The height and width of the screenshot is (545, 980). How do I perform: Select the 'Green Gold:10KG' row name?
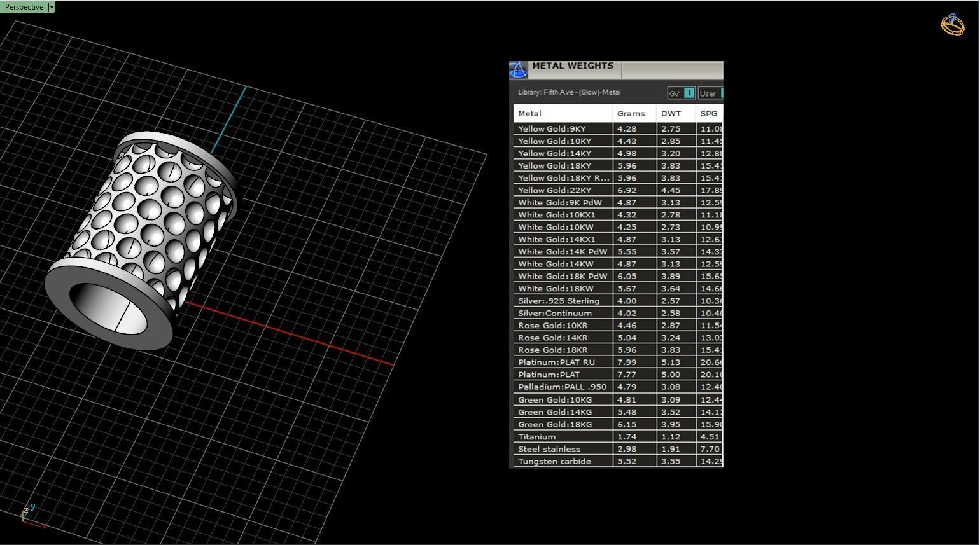tap(555, 400)
